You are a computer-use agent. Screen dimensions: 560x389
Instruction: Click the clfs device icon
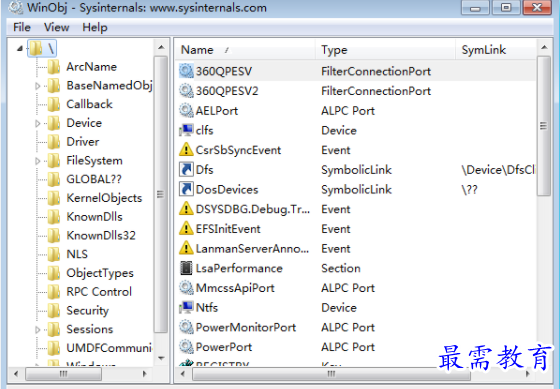tap(186, 130)
